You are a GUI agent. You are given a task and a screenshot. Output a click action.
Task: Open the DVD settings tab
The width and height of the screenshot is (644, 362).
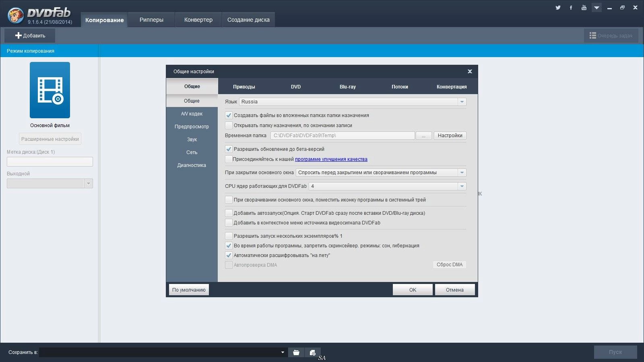(x=296, y=86)
